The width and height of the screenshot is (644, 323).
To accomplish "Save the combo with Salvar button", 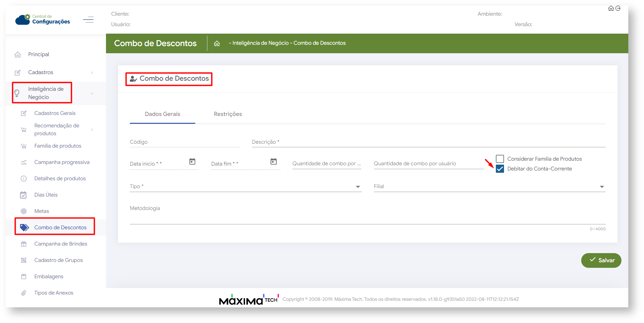I will [x=601, y=260].
